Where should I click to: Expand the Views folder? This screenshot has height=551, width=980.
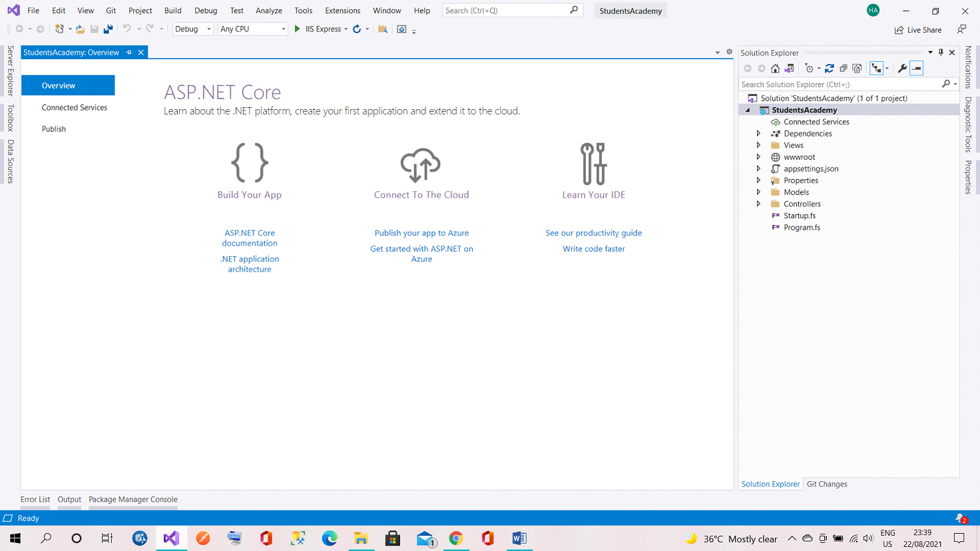point(758,145)
